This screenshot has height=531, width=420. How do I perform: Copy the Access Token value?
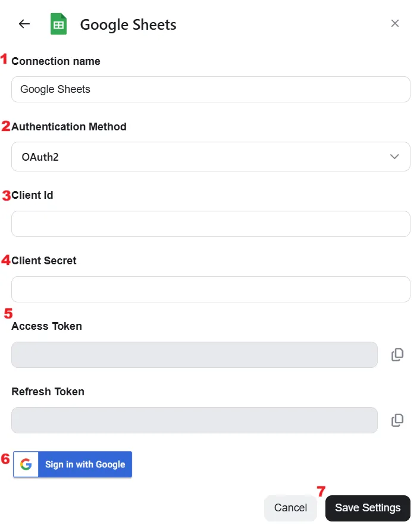click(397, 355)
